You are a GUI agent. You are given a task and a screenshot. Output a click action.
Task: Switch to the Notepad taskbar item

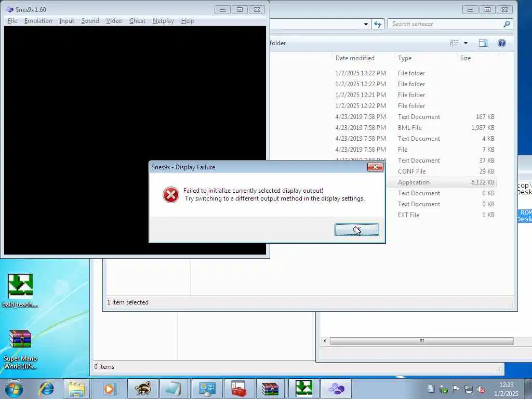[x=174, y=389]
